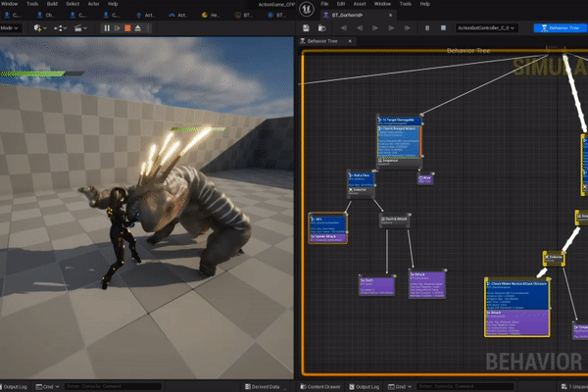Click Forward Into debug step button
The height and width of the screenshot is (392, 588).
[375, 28]
